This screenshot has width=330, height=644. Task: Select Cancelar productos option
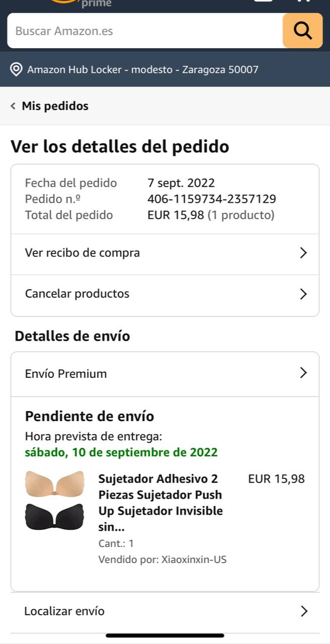click(165, 294)
